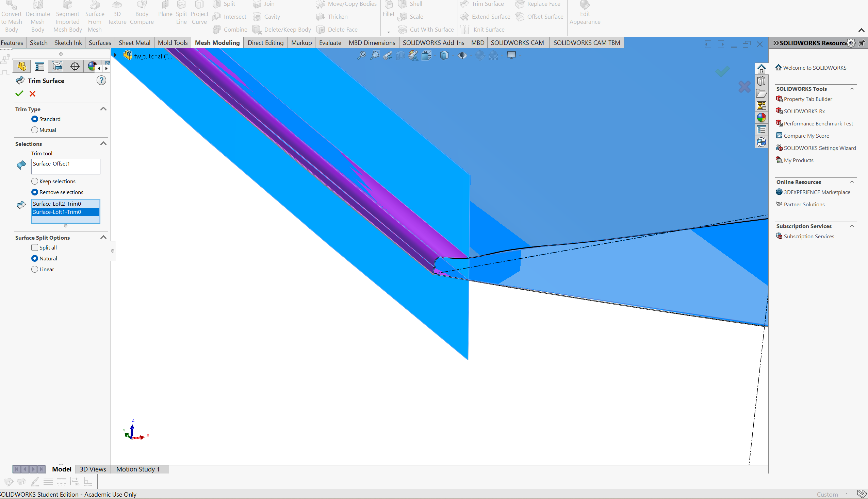Open Trim Surface help icon
The image size is (868, 499).
(x=101, y=81)
